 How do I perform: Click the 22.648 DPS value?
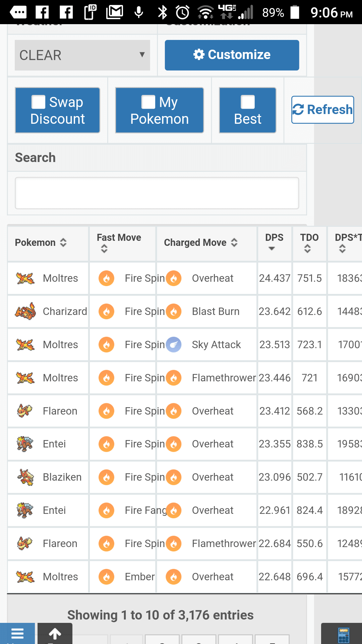click(275, 577)
